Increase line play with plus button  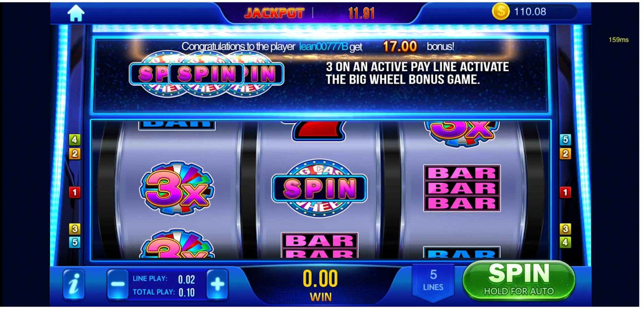click(x=217, y=284)
